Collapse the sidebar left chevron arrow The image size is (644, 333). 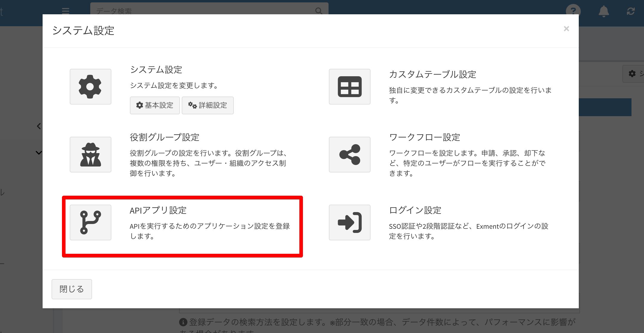click(x=39, y=126)
